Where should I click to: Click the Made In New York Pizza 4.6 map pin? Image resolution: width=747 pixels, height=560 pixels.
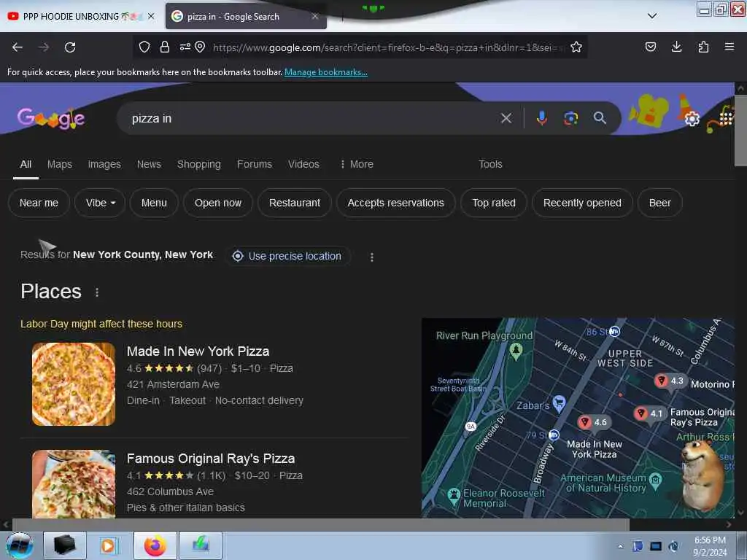point(594,422)
